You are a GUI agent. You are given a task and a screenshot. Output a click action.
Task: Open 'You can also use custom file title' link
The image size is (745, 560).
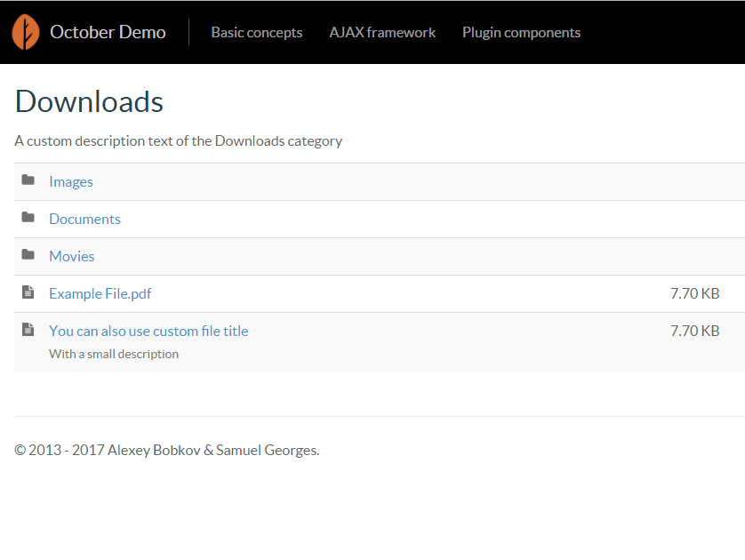point(148,331)
